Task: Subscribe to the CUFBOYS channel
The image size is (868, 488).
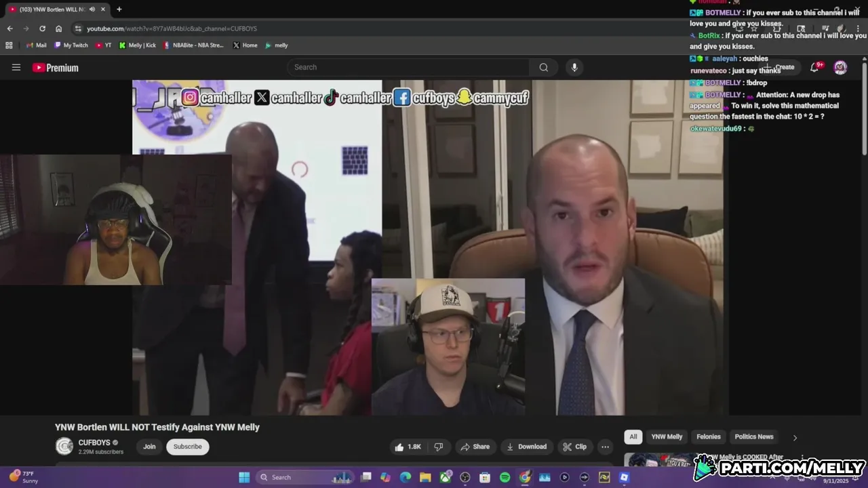Action: click(x=188, y=447)
